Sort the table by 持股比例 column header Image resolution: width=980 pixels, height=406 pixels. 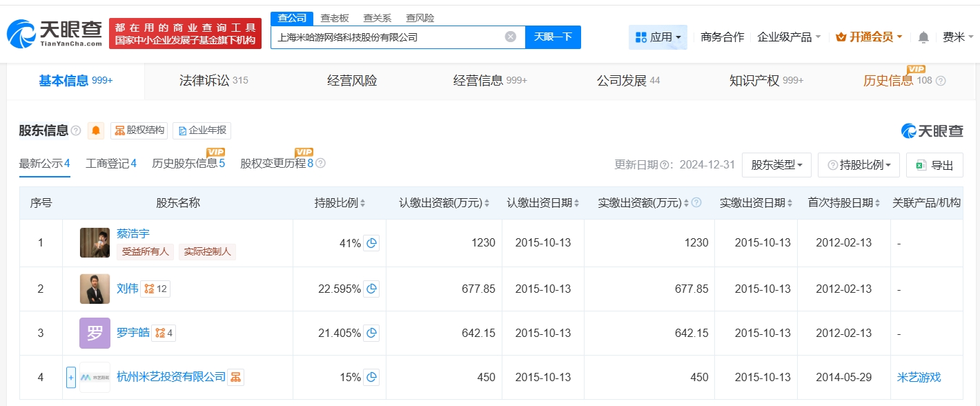point(340,203)
